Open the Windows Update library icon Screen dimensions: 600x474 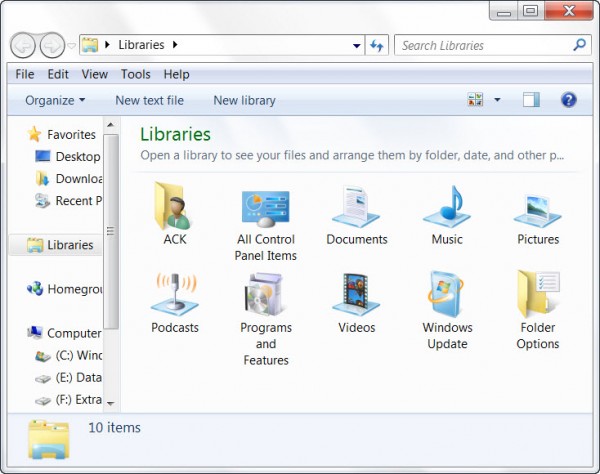(x=447, y=310)
